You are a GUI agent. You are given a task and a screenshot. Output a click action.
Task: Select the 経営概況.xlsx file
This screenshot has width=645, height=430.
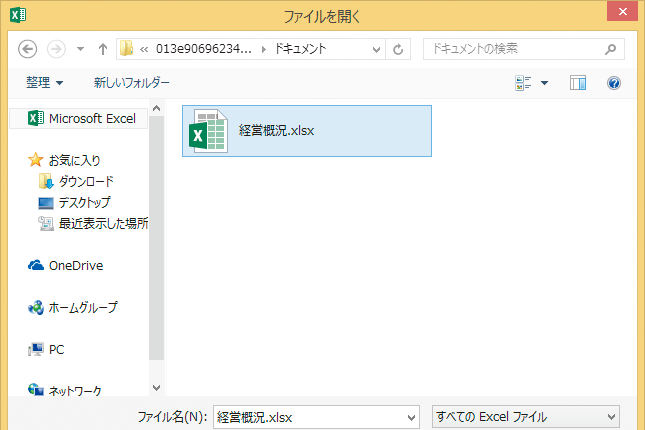[307, 131]
